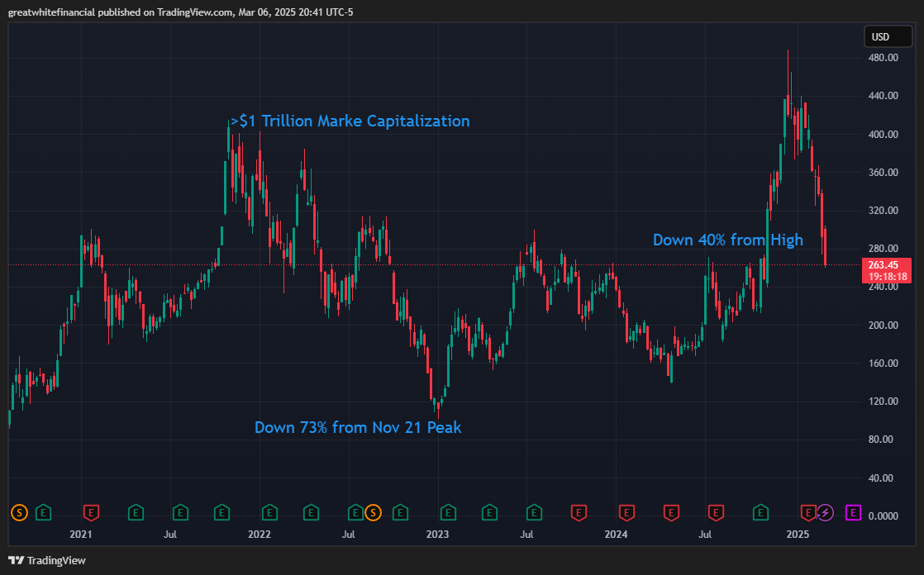Click the 160.00 price axis label
The image size is (924, 575).
[x=882, y=364]
